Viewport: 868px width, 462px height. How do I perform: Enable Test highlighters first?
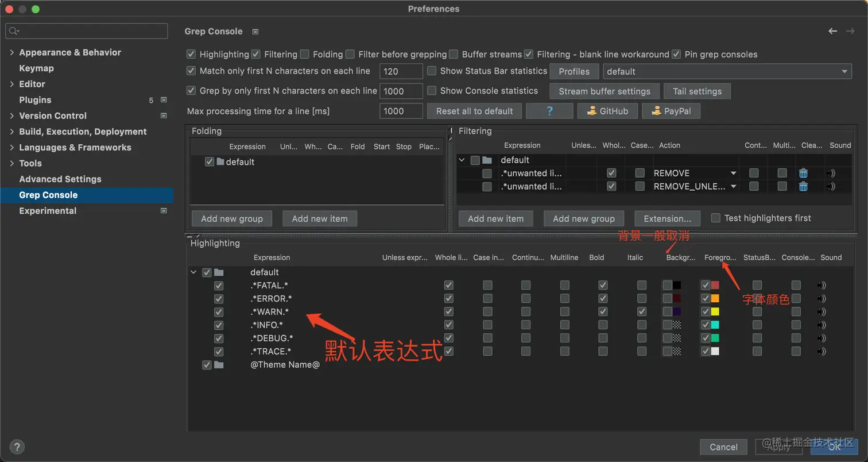click(716, 218)
